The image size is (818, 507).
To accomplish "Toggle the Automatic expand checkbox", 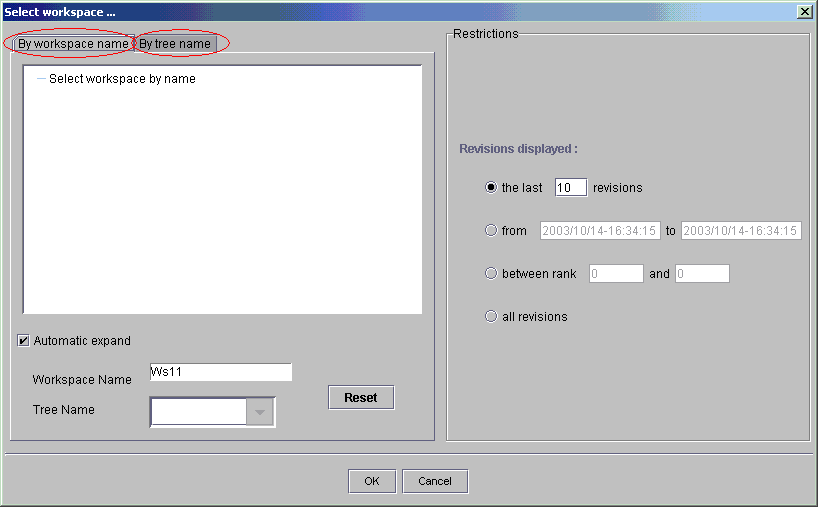I will pyautogui.click(x=23, y=341).
